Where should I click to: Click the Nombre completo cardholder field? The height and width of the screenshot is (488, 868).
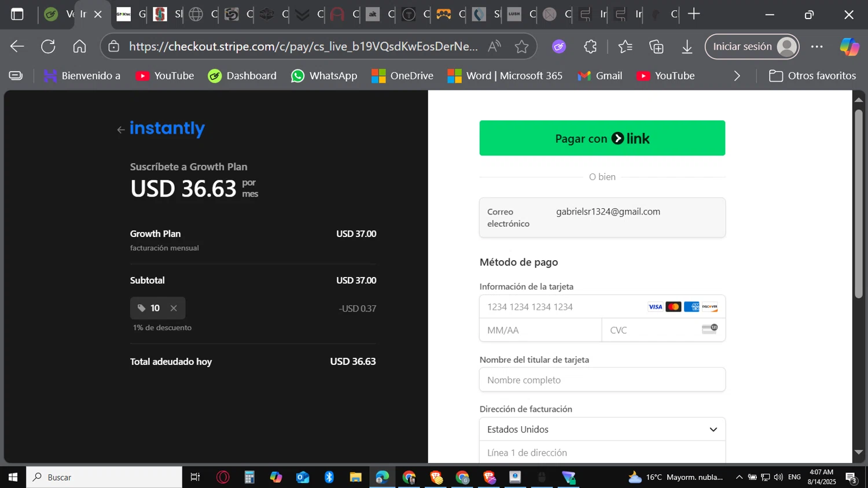coord(602,380)
